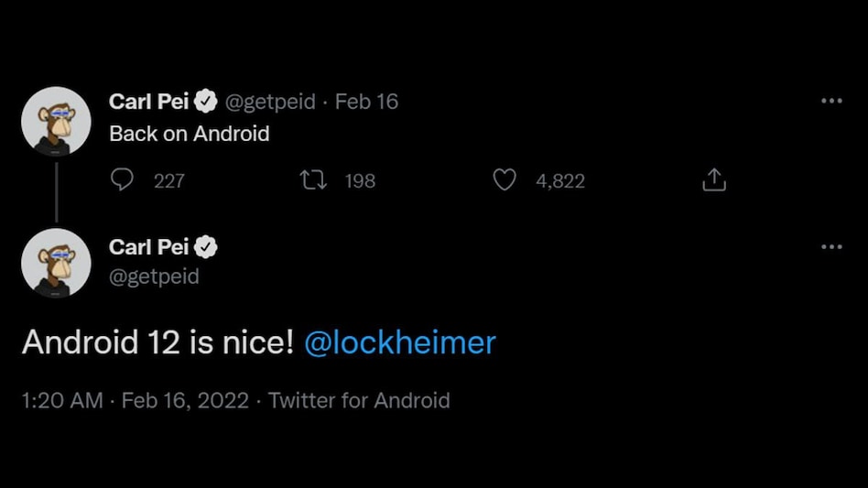Click the verified badge in the first tweet
Screen dimensions: 868x488
pos(208,102)
